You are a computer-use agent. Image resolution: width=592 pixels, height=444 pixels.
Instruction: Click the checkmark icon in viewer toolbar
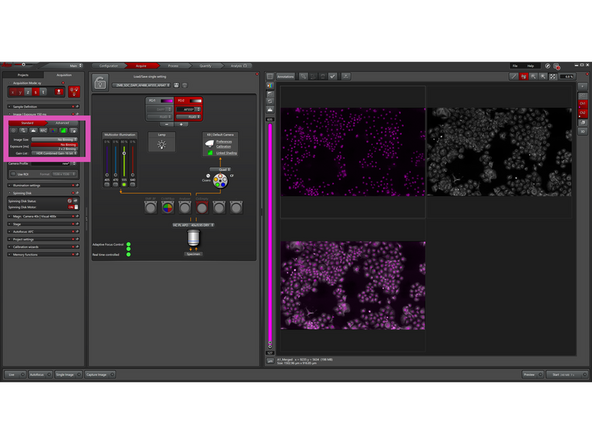(333, 76)
